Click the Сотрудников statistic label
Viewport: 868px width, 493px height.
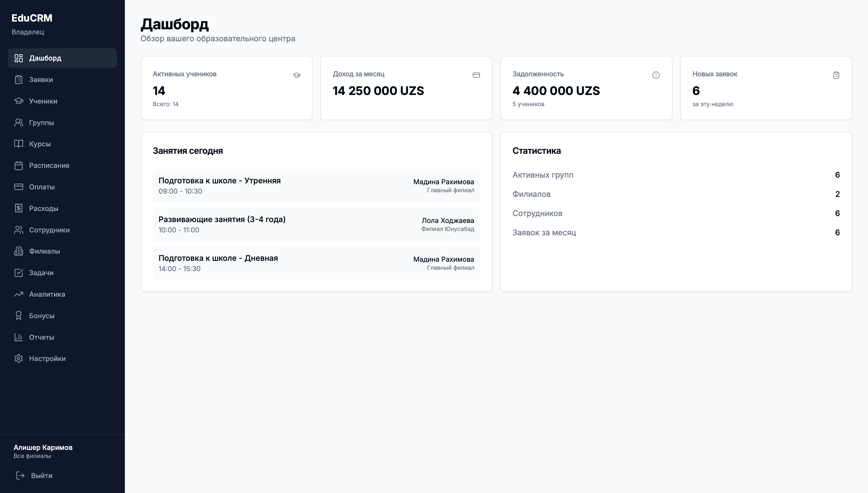pyautogui.click(x=537, y=213)
